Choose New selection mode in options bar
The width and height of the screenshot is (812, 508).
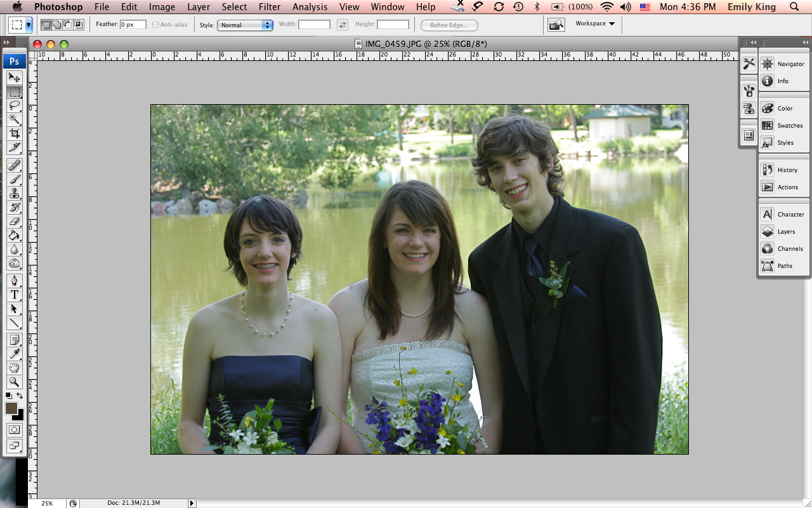coord(46,25)
